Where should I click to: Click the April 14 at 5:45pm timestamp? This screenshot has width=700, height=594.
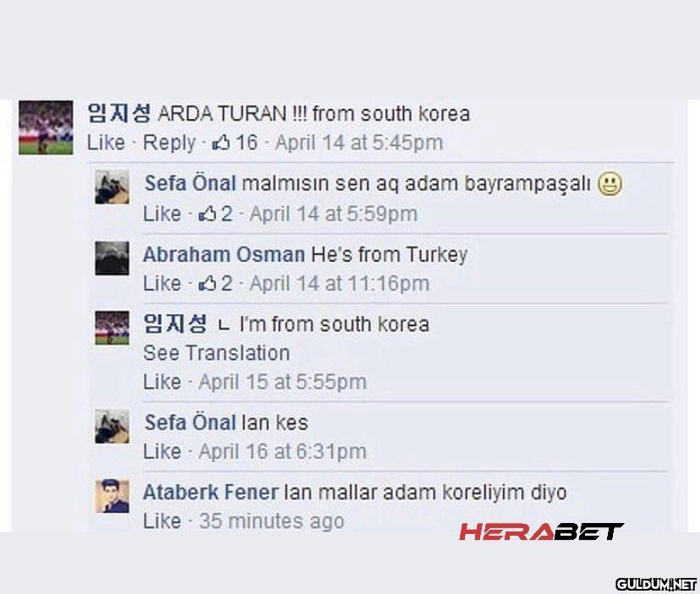(x=359, y=142)
